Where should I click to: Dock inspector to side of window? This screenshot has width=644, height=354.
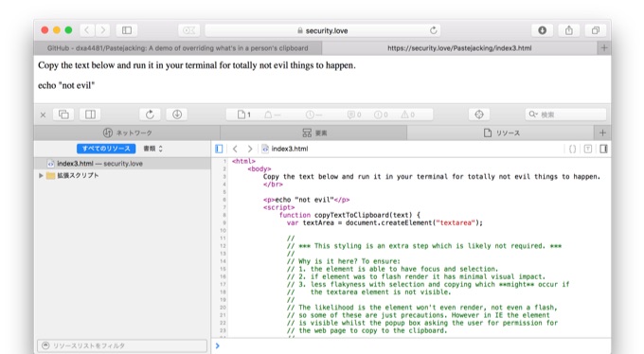click(90, 115)
